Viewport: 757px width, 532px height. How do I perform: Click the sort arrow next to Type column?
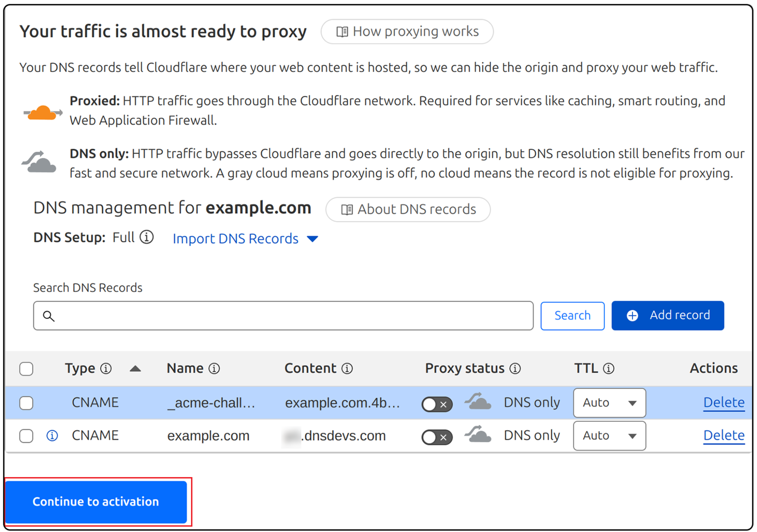[135, 368]
